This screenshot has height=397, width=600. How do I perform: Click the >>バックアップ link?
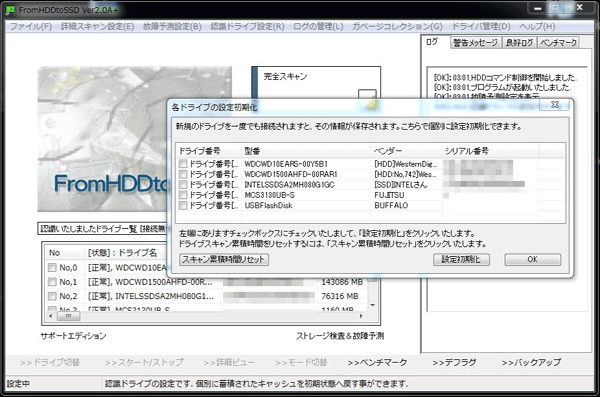[x=531, y=362]
